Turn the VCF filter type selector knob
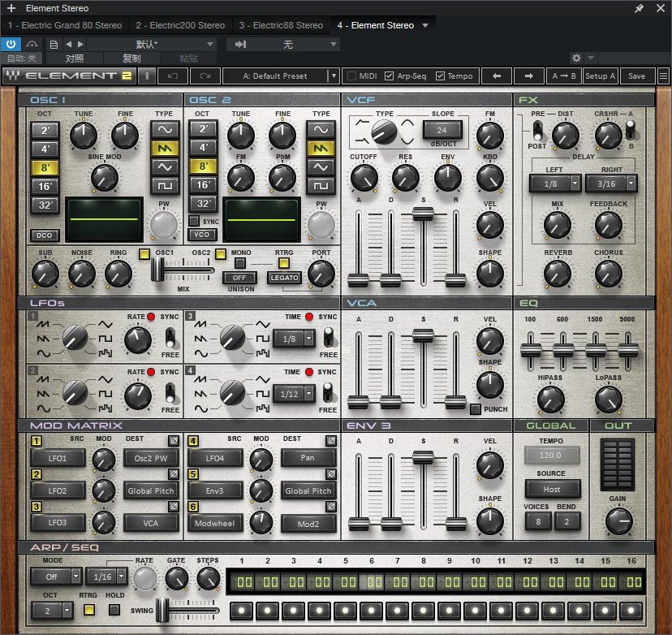The width and height of the screenshot is (672, 635). point(384,132)
